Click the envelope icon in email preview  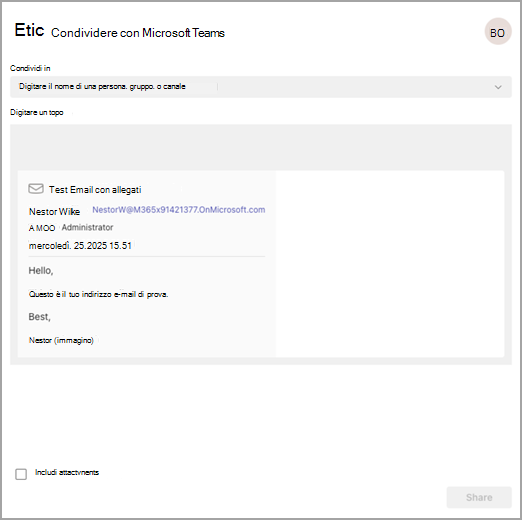pos(36,189)
